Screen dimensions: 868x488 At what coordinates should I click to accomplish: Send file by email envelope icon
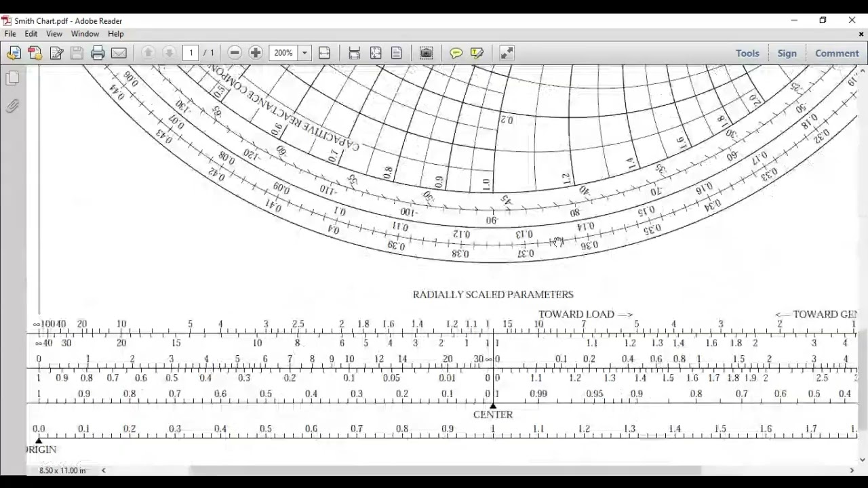(x=119, y=53)
